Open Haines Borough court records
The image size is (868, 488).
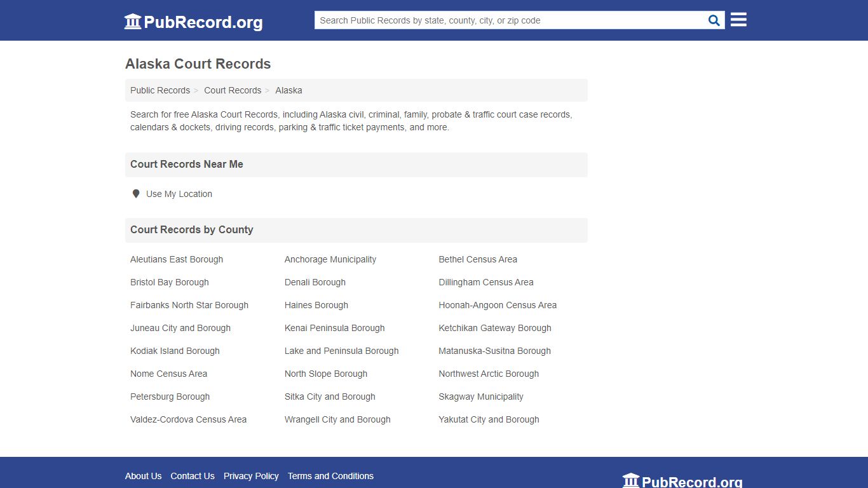(x=316, y=305)
